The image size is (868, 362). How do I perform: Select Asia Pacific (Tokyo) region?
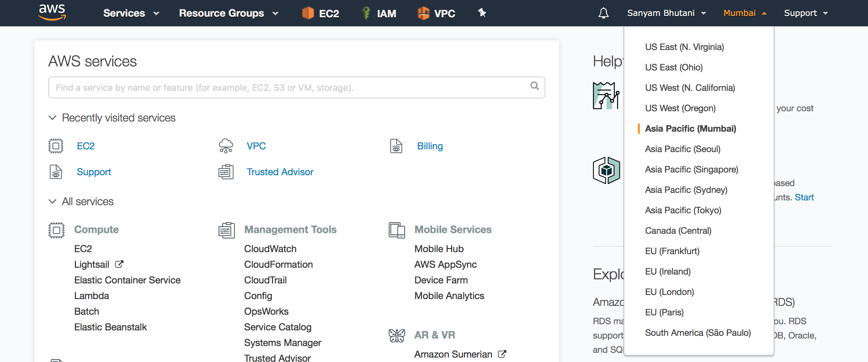point(683,210)
